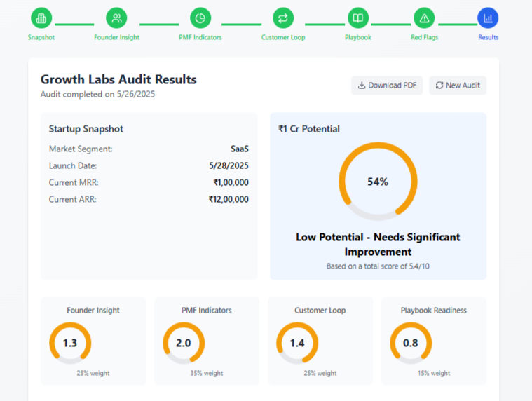Click the Founder Insight 1.3 score gauge
Screen dimensions: 532x401
click(x=70, y=343)
